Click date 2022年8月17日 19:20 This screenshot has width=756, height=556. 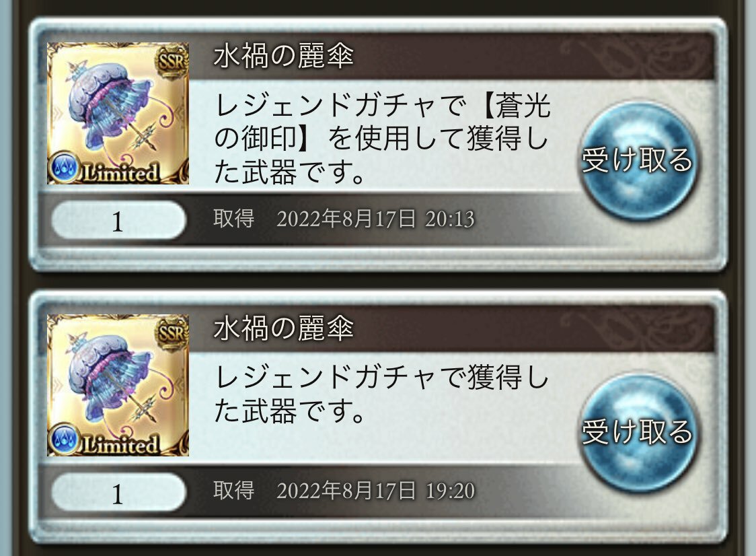[375, 490]
